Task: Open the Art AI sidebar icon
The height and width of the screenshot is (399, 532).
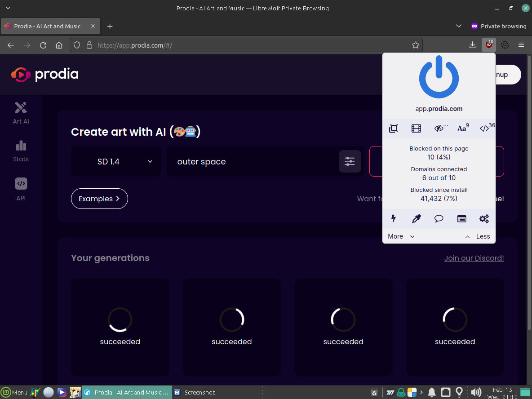Action: click(x=21, y=112)
